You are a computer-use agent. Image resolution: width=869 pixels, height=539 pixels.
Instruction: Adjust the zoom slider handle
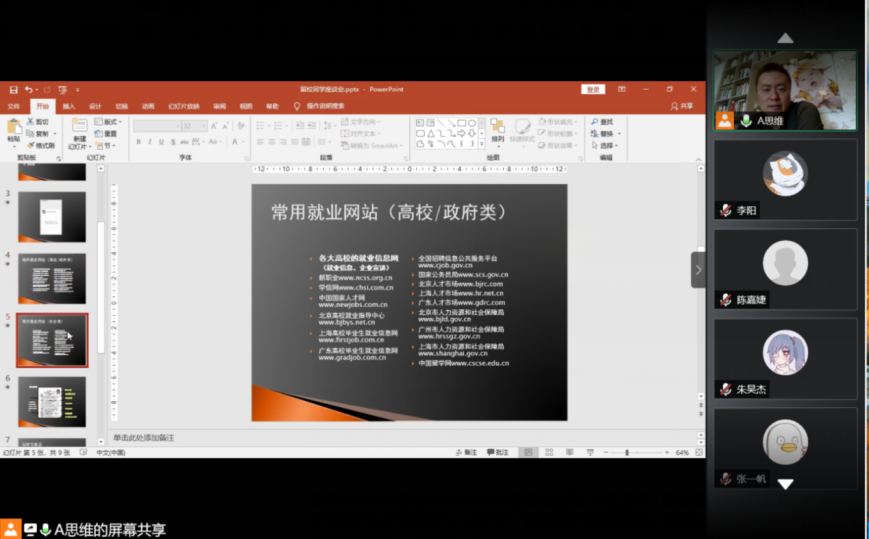(x=627, y=453)
